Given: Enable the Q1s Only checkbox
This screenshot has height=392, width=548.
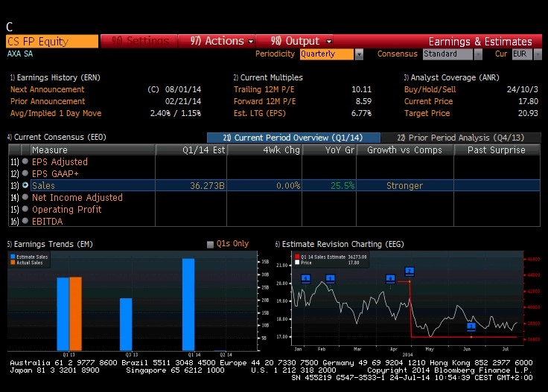Looking at the screenshot, I should [x=210, y=244].
